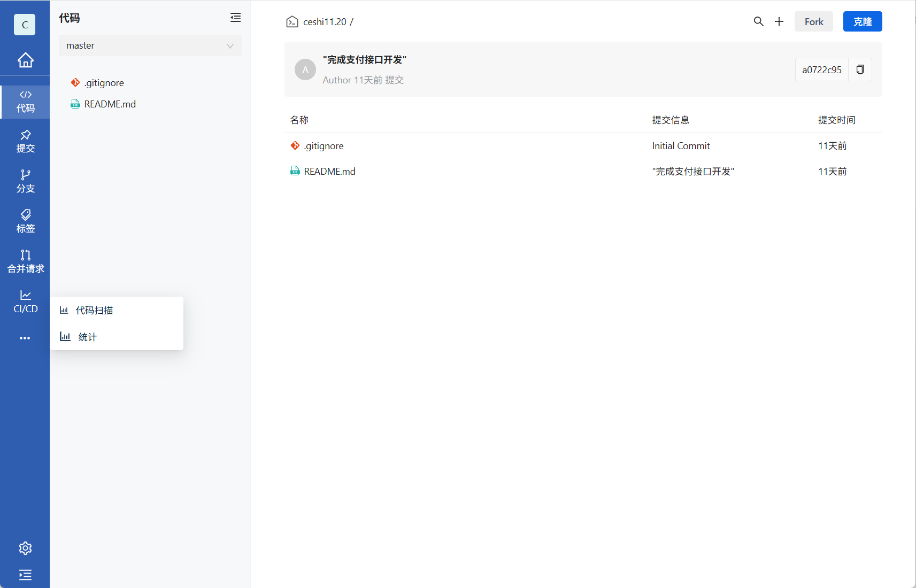Image resolution: width=916 pixels, height=588 pixels.
Task: Open the 统计 menu entry
Action: (x=87, y=337)
